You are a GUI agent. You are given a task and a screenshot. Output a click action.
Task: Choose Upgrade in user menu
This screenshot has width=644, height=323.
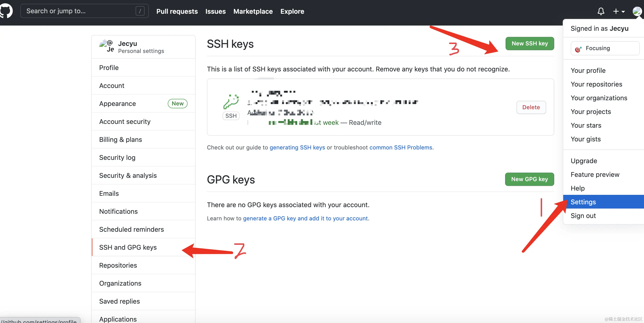[x=604, y=161]
